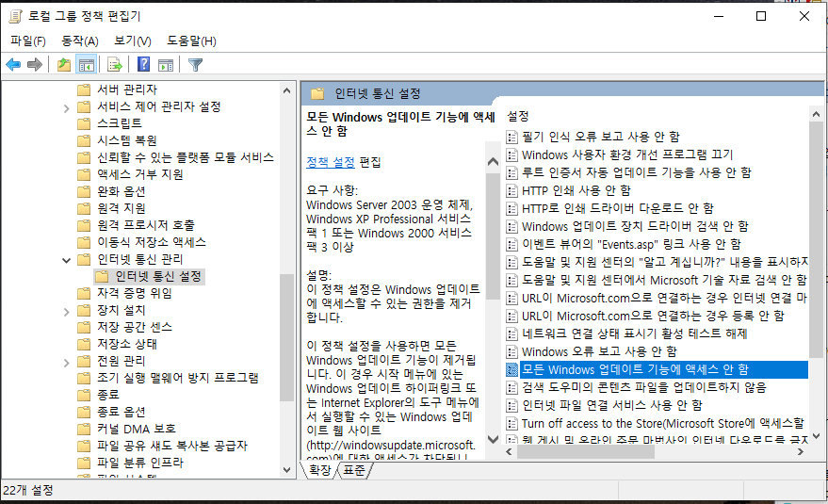Screen dimensions: 828x504
Task: Click the 설정 column header
Action: (x=518, y=116)
